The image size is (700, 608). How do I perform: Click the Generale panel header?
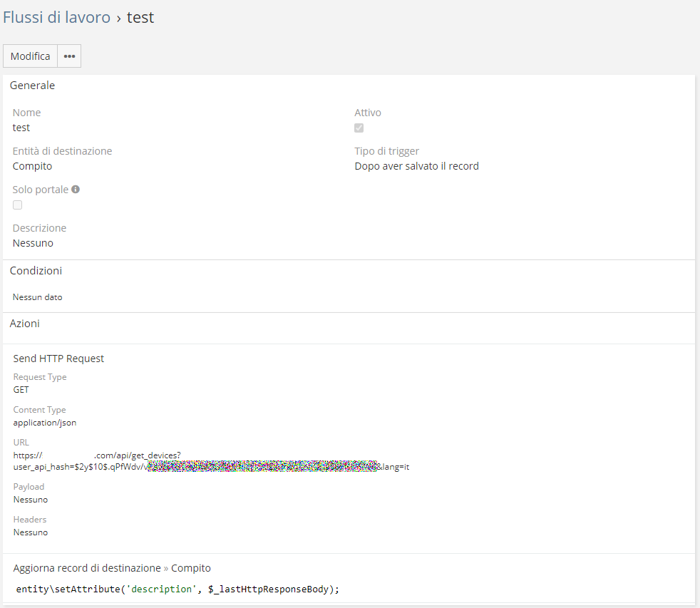[32, 86]
